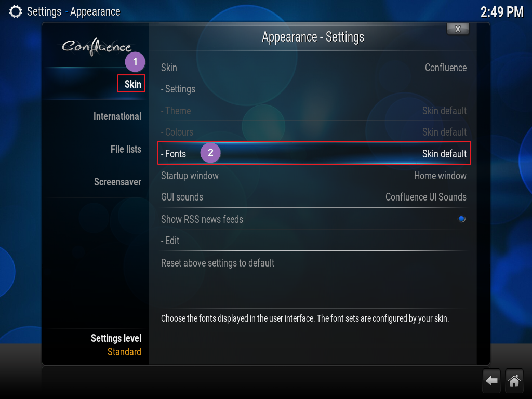The height and width of the screenshot is (399, 532).
Task: Switch to International category
Action: (x=117, y=116)
